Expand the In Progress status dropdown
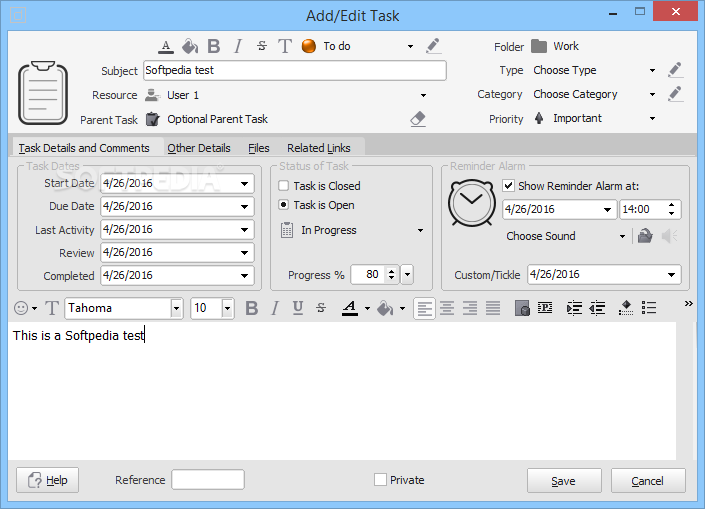This screenshot has height=509, width=705. click(420, 231)
